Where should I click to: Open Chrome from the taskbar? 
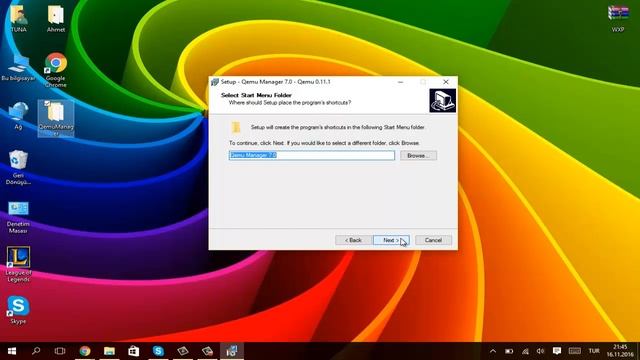85,351
